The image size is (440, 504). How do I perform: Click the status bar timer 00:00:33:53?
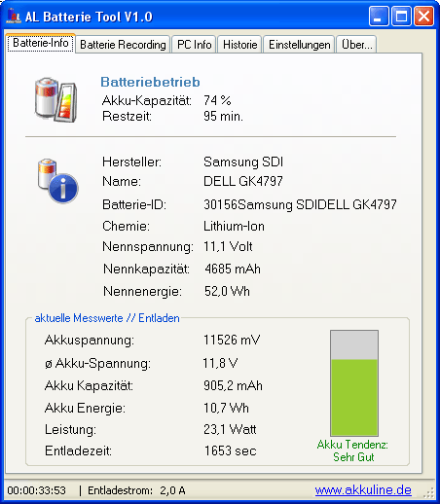[37, 490]
